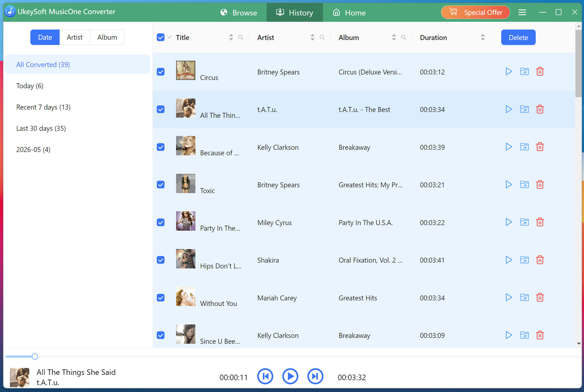Search within Title column
The width and height of the screenshot is (584, 392).
241,37
